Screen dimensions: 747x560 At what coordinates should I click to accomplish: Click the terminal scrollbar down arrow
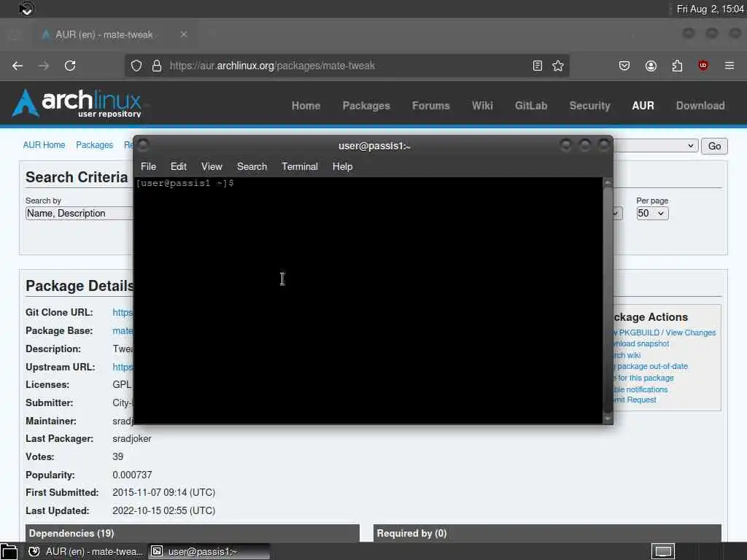(x=608, y=419)
